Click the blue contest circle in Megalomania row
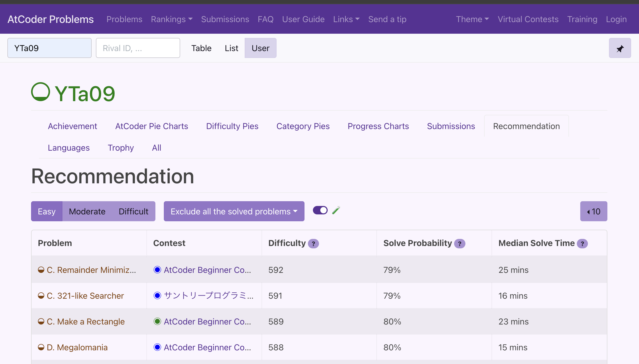639x364 pixels. 157,347
